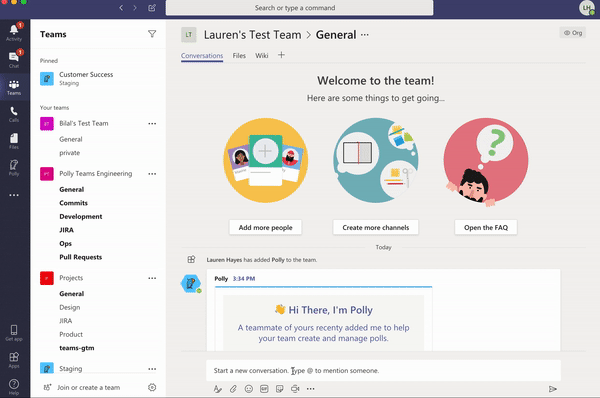Open the Activity bell icon
The height and width of the screenshot is (398, 600).
point(14,32)
